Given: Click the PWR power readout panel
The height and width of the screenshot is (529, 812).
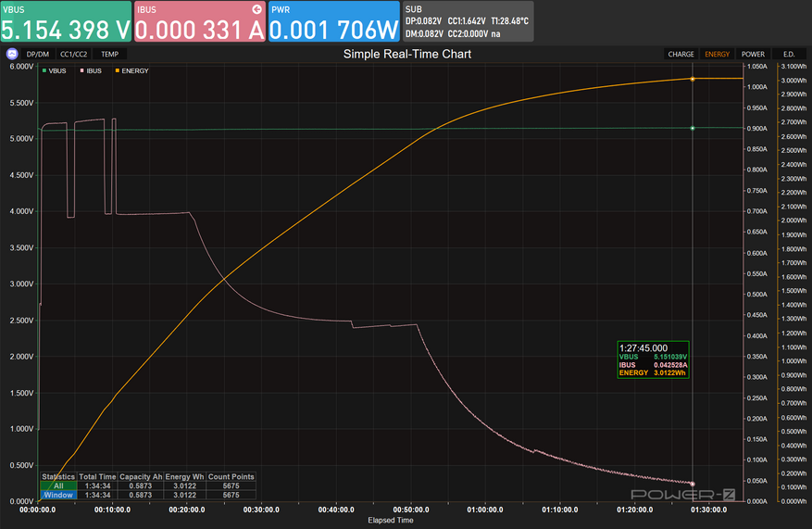Looking at the screenshot, I should coord(334,21).
